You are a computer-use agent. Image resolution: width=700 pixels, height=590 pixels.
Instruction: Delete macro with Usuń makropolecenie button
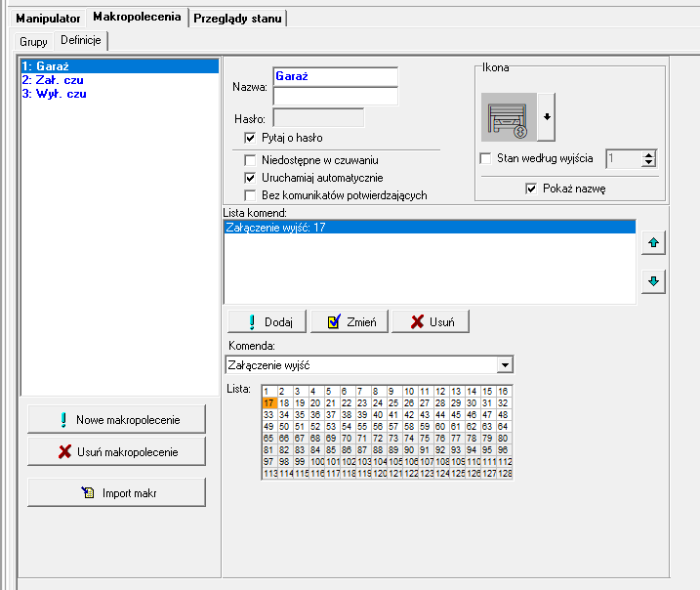(x=116, y=451)
